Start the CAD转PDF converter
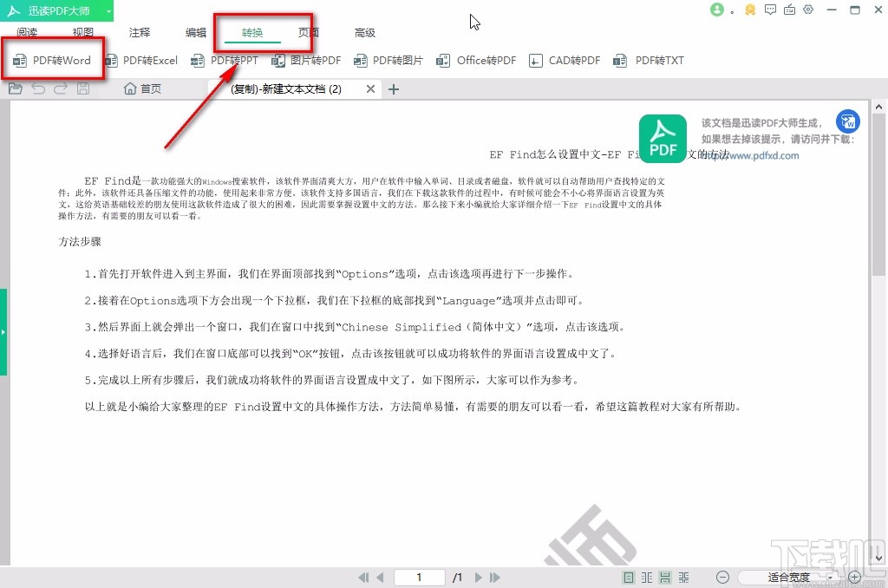This screenshot has width=888, height=588. 565,60
